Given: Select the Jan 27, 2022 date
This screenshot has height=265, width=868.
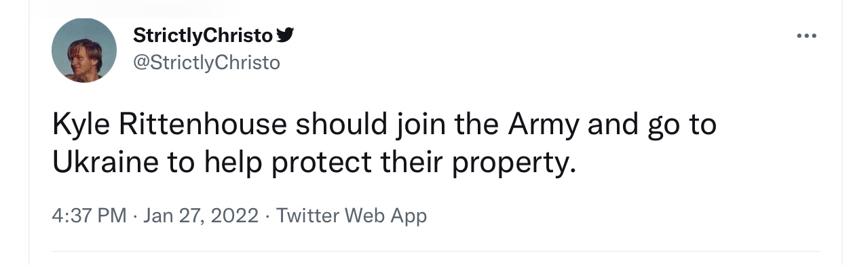Looking at the screenshot, I should pyautogui.click(x=201, y=216).
